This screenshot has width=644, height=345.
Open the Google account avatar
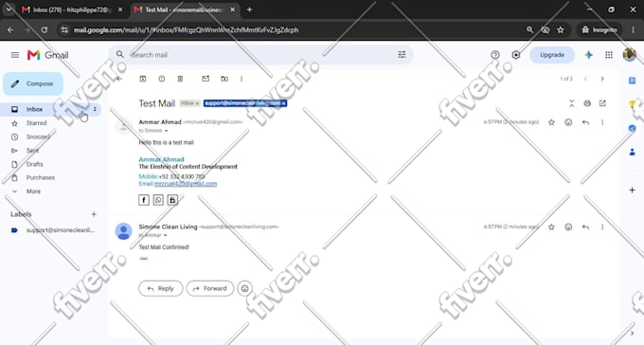(629, 54)
